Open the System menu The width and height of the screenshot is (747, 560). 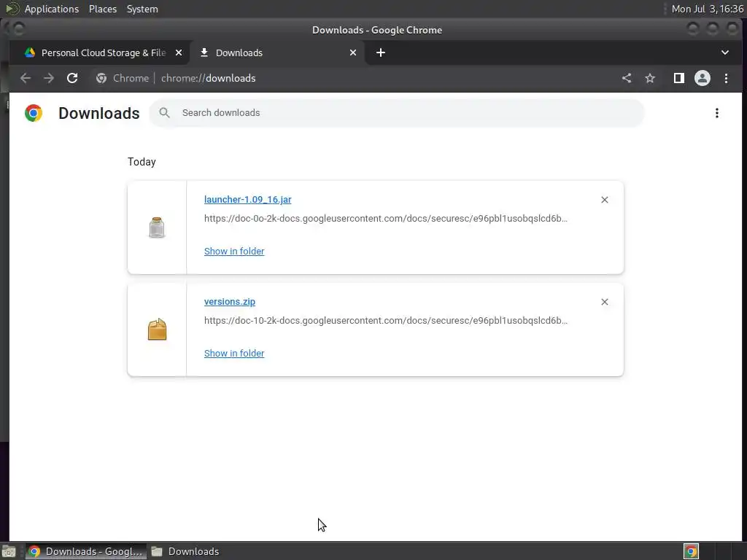pos(142,9)
